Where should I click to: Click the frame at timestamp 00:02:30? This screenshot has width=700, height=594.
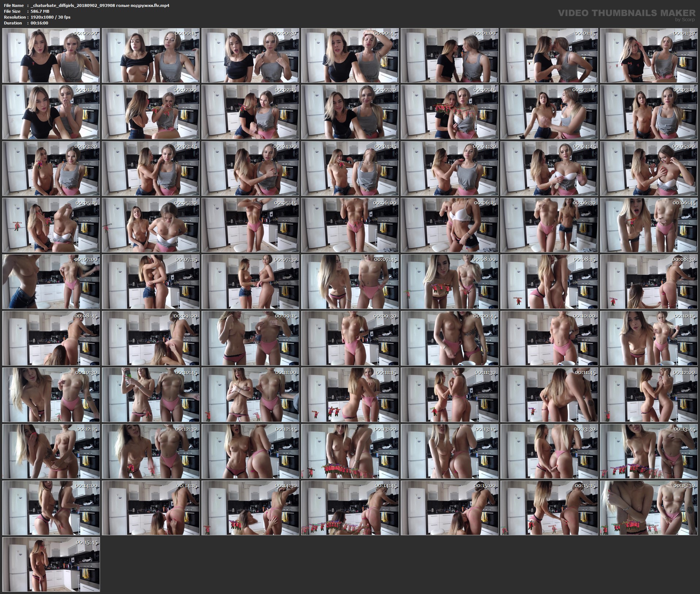tap(350, 112)
